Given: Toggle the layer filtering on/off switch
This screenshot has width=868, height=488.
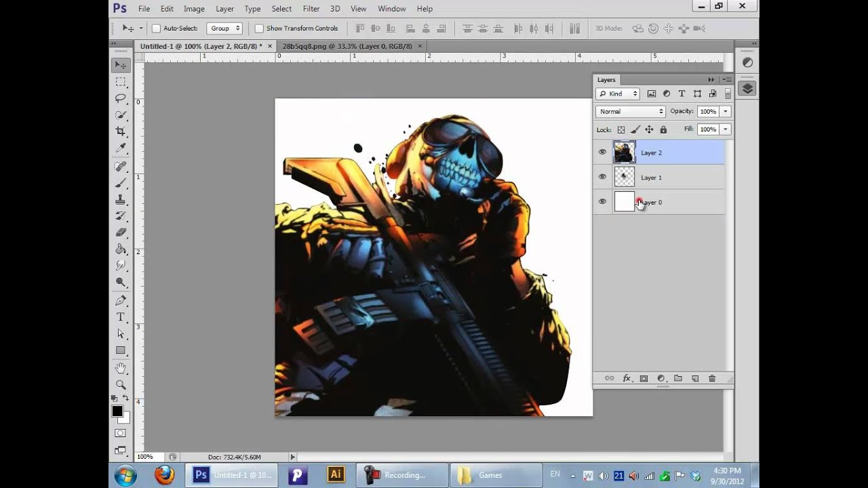Looking at the screenshot, I should [728, 94].
